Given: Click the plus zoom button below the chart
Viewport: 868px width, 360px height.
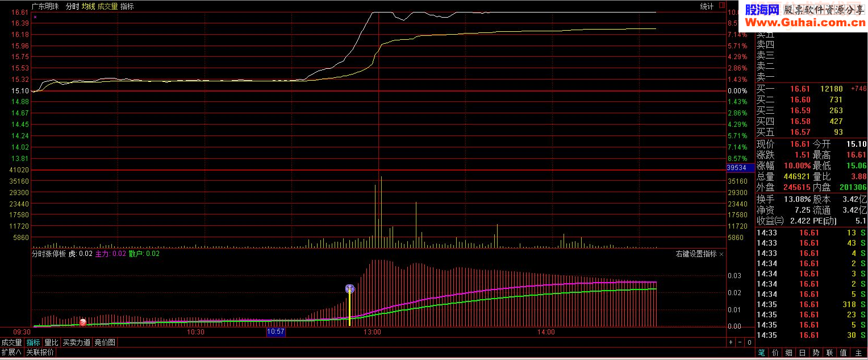Looking at the screenshot, I should pos(731,342).
